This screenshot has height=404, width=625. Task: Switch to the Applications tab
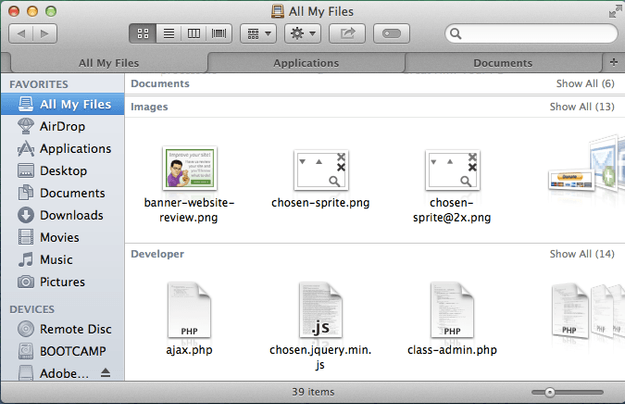(x=306, y=63)
